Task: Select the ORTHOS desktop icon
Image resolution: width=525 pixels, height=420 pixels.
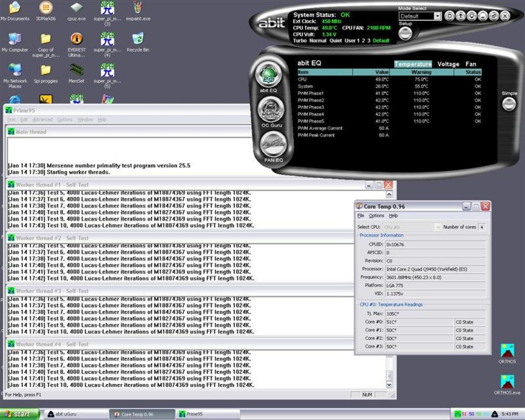Action: pos(507,354)
